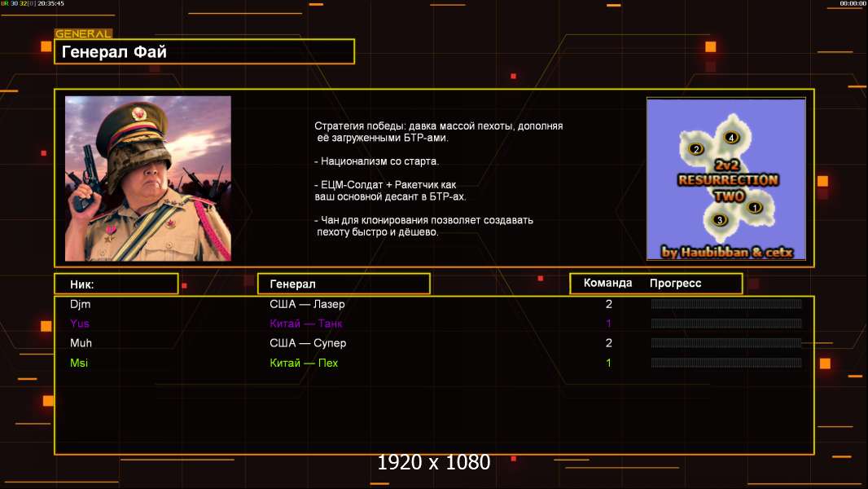The height and width of the screenshot is (489, 868).
Task: Select player name Msi
Action: pos(79,363)
